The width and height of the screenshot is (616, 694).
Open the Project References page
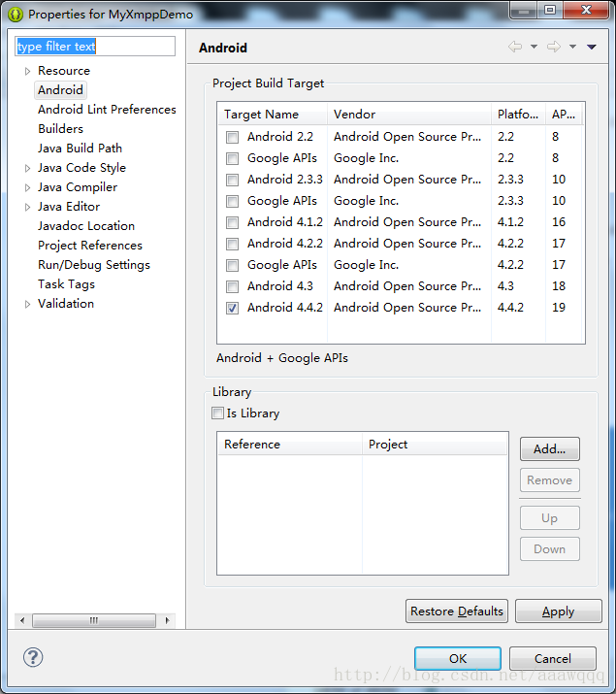90,246
